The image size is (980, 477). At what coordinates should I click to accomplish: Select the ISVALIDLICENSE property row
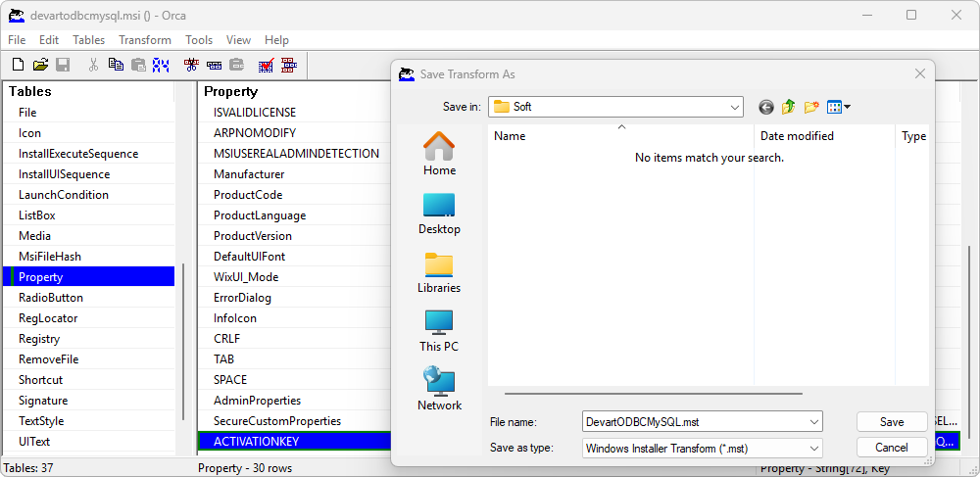(294, 113)
